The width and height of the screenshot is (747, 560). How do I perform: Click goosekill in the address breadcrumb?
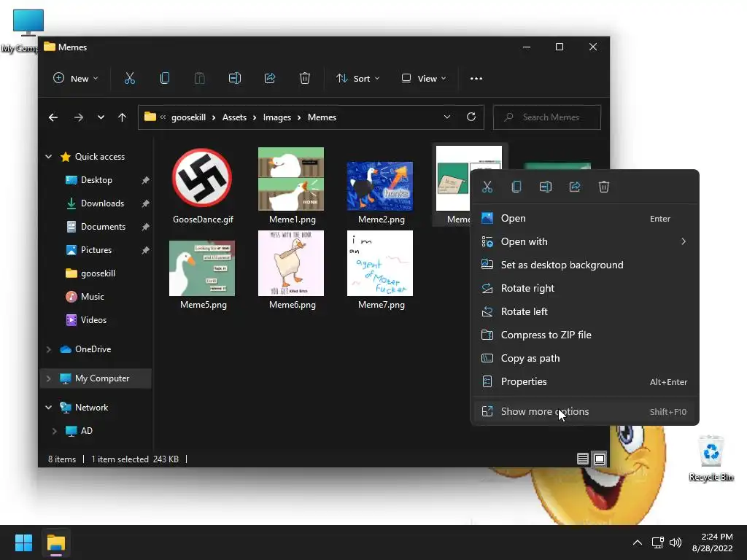coord(189,117)
